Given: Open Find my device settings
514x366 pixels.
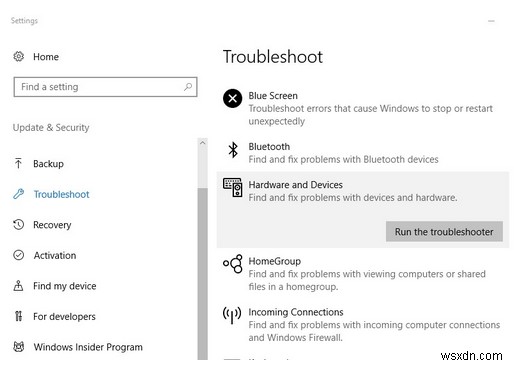Looking at the screenshot, I should 65,286.
